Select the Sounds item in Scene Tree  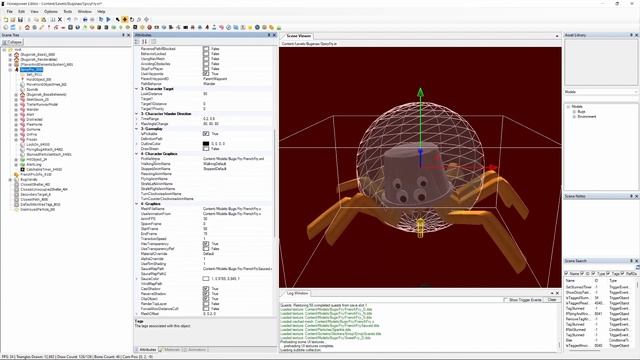(x=32, y=89)
